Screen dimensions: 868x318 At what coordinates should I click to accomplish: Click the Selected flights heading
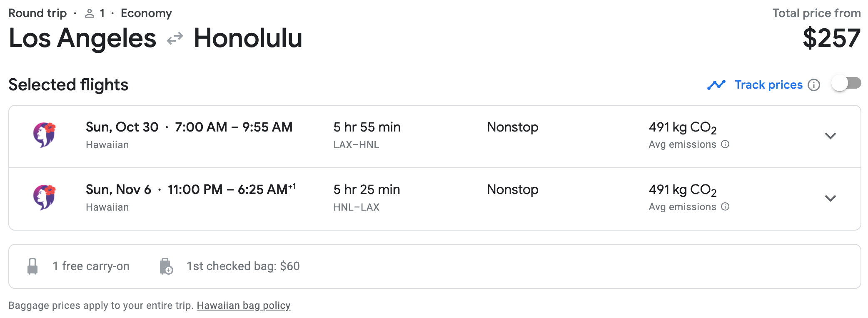[68, 85]
